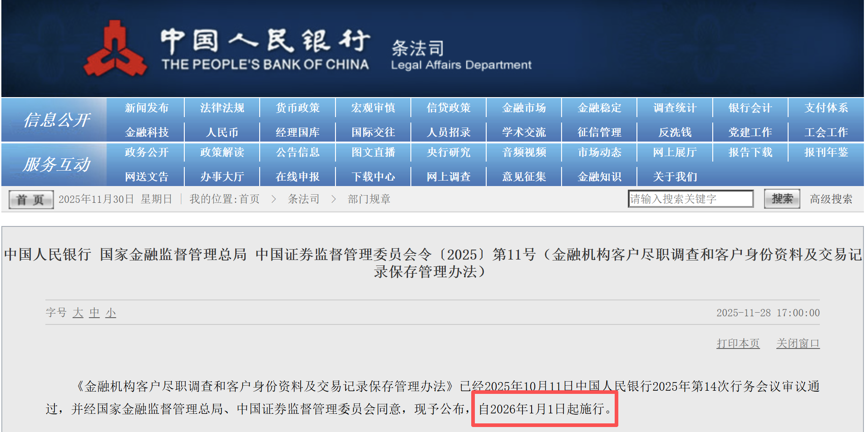The image size is (868, 432).
Task: Open the 新闻发布 menu item
Action: [147, 108]
